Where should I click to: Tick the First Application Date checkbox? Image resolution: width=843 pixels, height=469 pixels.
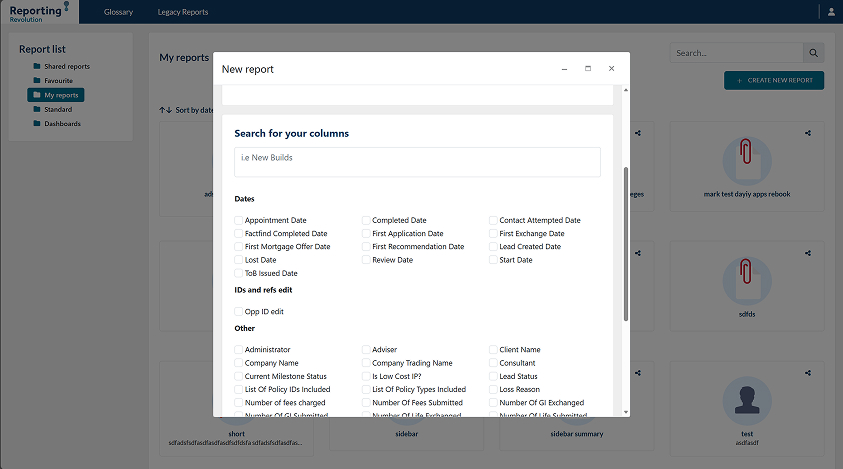tap(366, 233)
